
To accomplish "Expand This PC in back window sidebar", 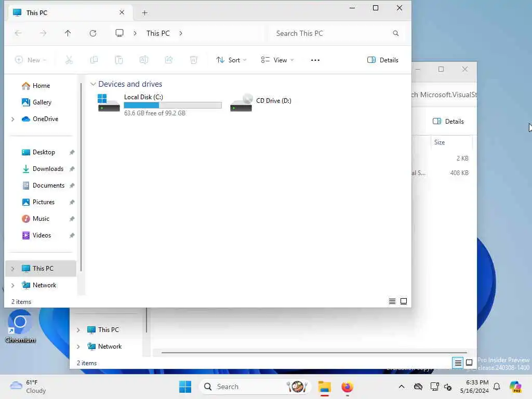I will pos(78,330).
